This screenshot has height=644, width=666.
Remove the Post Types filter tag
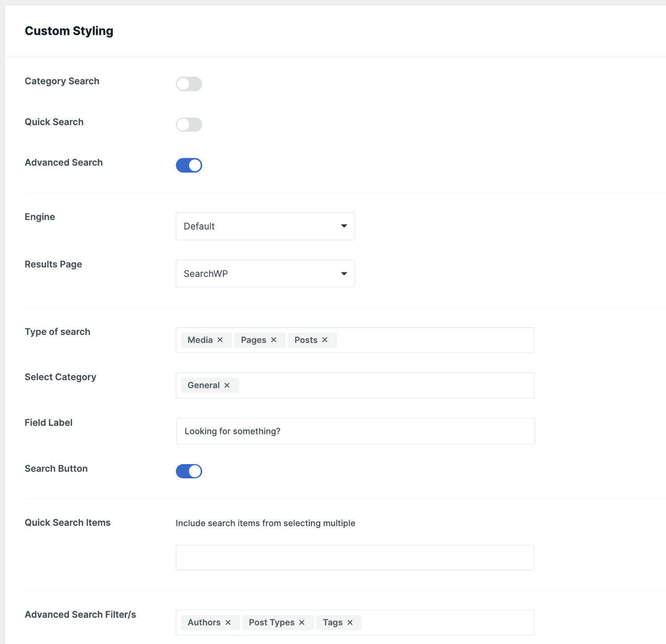[x=302, y=622]
